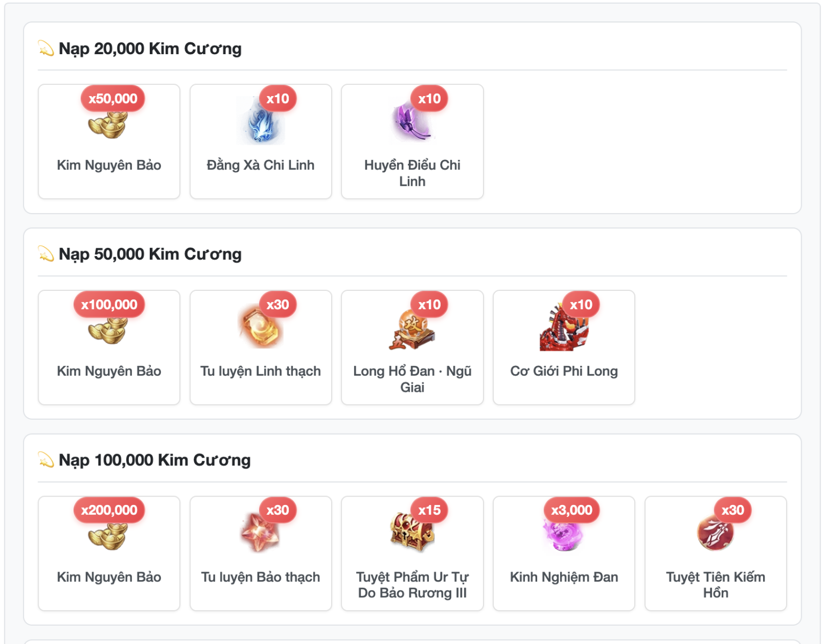Click the gold ingot icon in 20,000 tier
This screenshot has width=828, height=644.
click(108, 125)
